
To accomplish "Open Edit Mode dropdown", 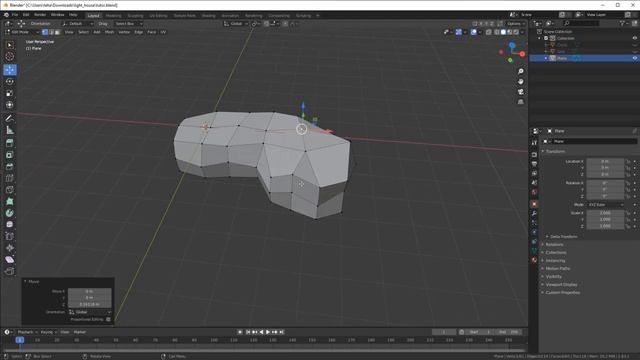I will (22, 32).
